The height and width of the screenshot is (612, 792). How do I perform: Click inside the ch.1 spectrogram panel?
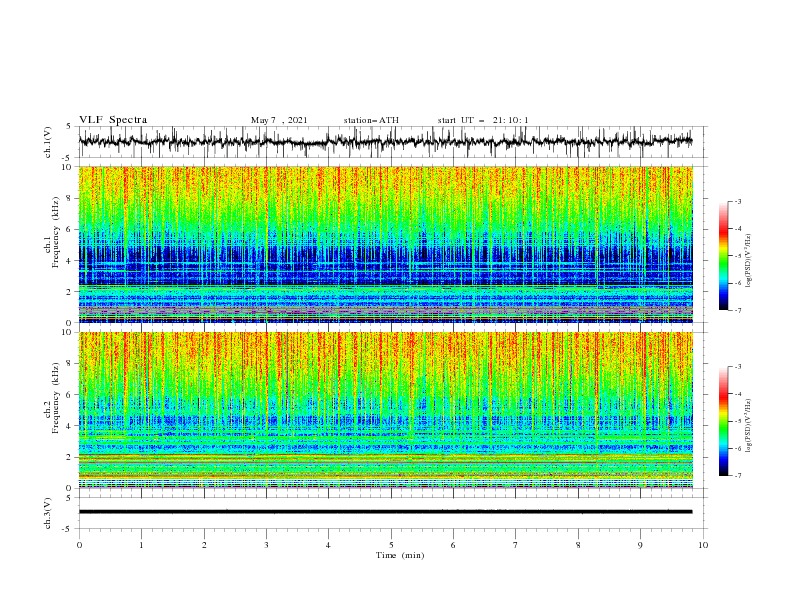click(386, 244)
